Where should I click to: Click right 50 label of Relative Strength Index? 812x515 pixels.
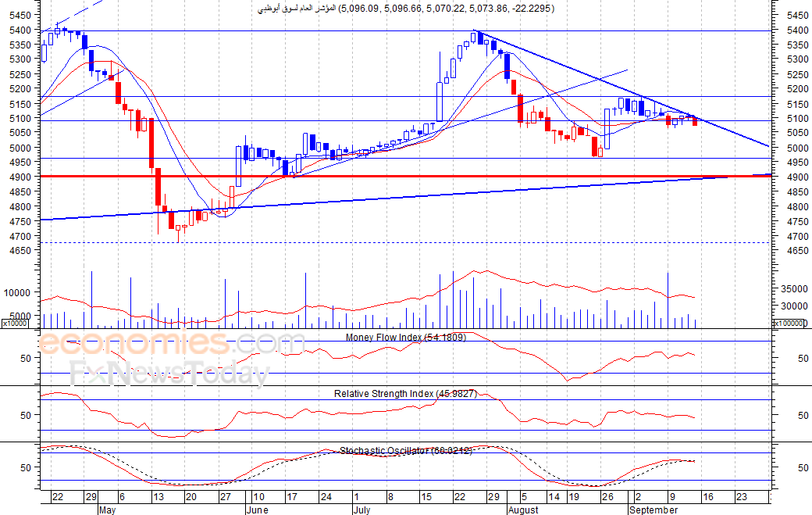(x=803, y=416)
